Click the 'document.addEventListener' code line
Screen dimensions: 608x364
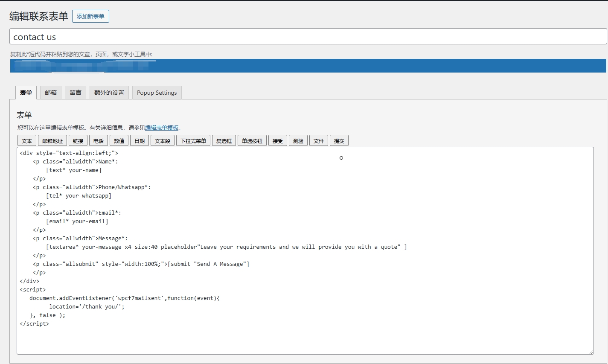click(x=125, y=298)
